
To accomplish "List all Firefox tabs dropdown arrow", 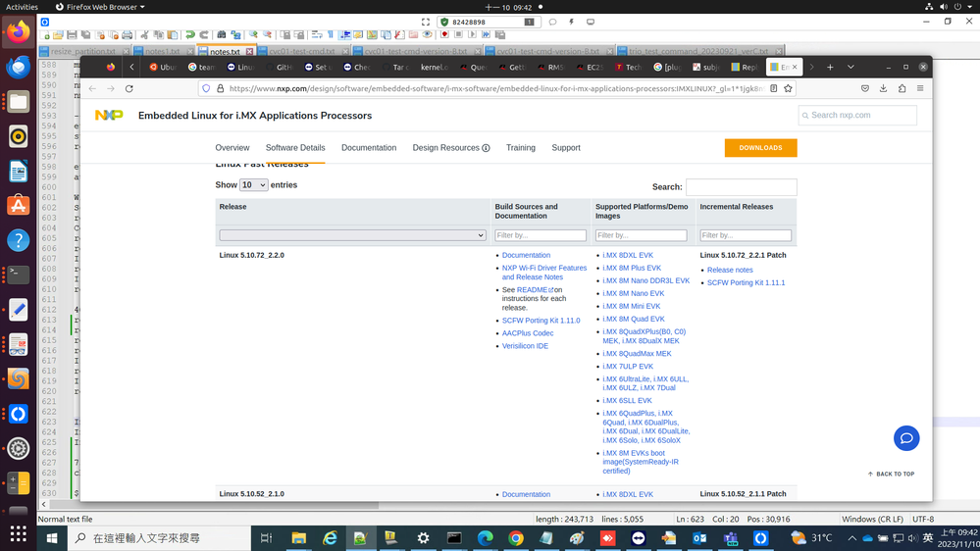I will 851,67.
